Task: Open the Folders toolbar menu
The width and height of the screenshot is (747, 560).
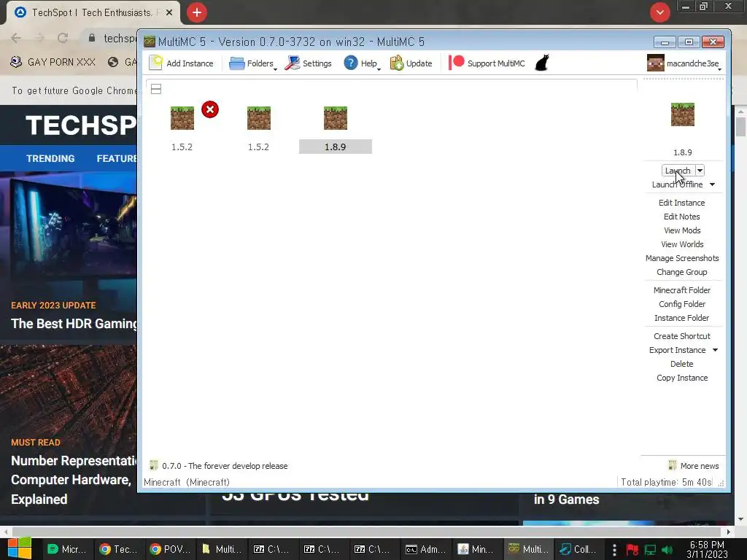Action: [x=252, y=63]
